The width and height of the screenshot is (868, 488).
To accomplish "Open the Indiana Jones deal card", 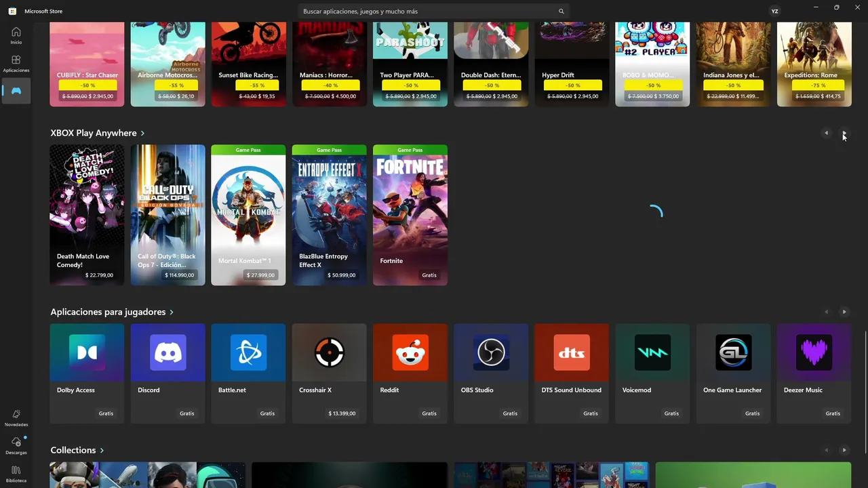I will (x=733, y=64).
